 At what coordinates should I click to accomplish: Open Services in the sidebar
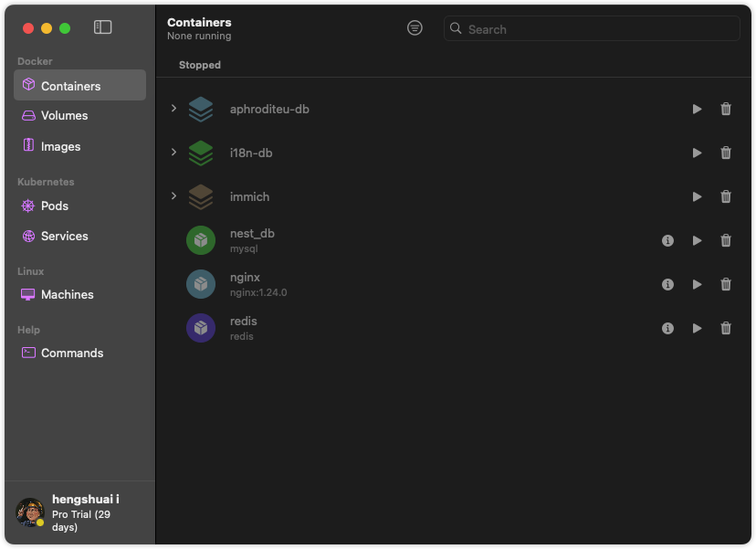(80, 236)
